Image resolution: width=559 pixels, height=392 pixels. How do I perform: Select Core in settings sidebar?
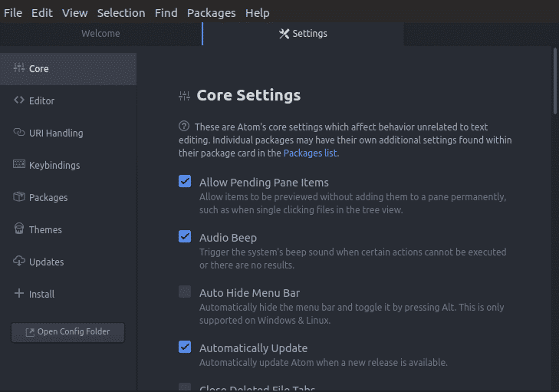[x=68, y=69]
